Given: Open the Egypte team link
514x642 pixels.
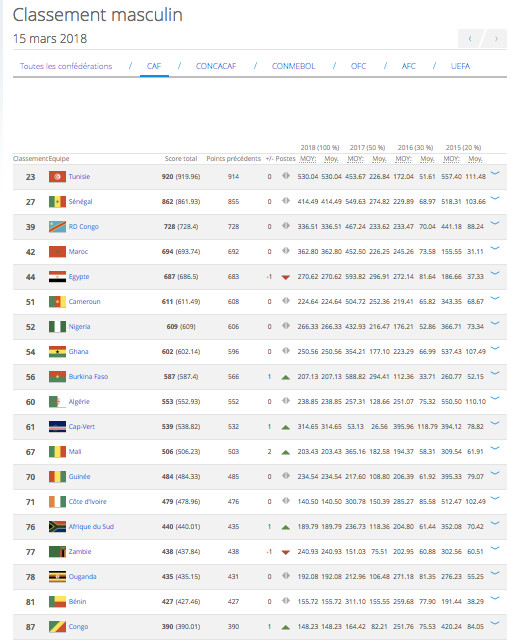Looking at the screenshot, I should (79, 276).
